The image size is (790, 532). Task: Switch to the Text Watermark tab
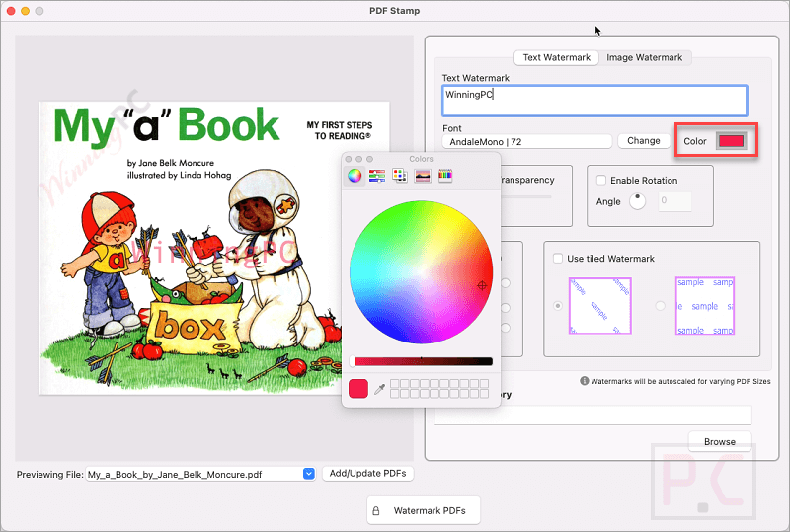(x=556, y=57)
